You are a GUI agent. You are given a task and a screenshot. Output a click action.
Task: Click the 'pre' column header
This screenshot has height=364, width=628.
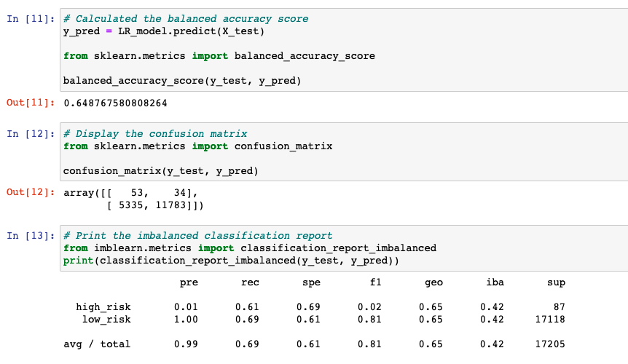click(189, 282)
